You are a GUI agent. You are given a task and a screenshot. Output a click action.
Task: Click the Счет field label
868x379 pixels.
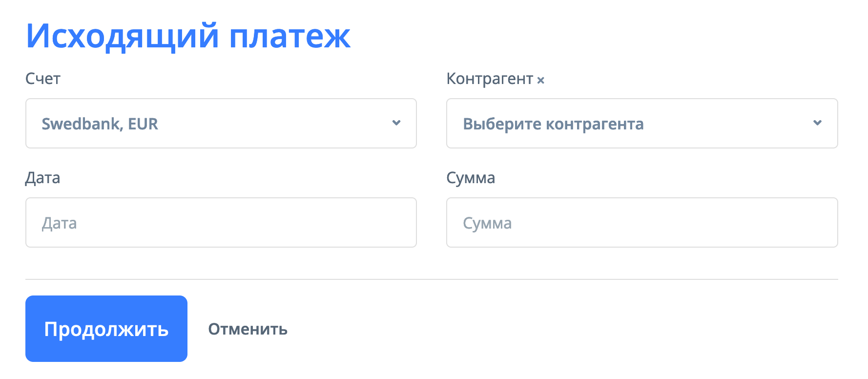[43, 79]
